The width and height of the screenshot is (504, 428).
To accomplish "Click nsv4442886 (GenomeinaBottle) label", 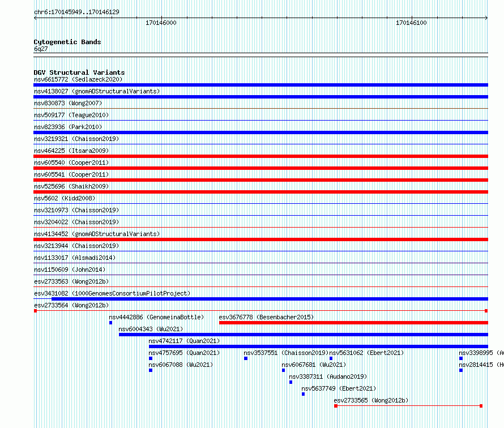I will 156,317.
